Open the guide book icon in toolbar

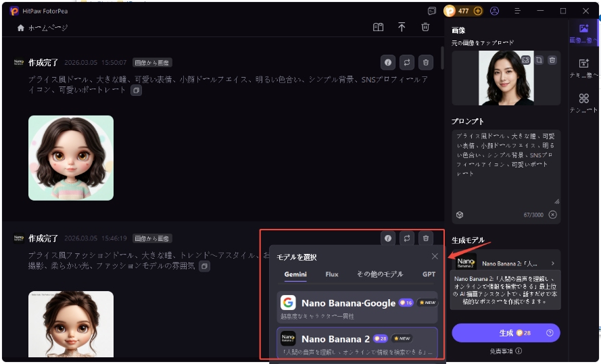pos(379,27)
